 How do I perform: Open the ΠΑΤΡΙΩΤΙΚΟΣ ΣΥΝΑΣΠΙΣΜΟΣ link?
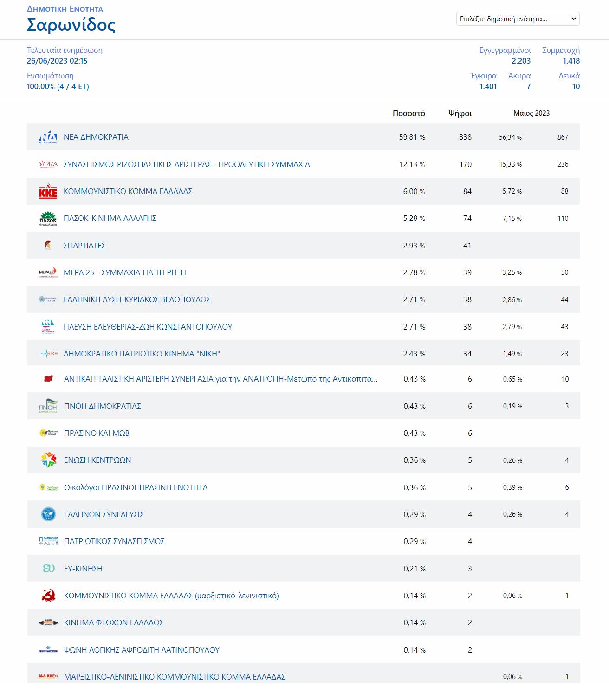coord(114,541)
